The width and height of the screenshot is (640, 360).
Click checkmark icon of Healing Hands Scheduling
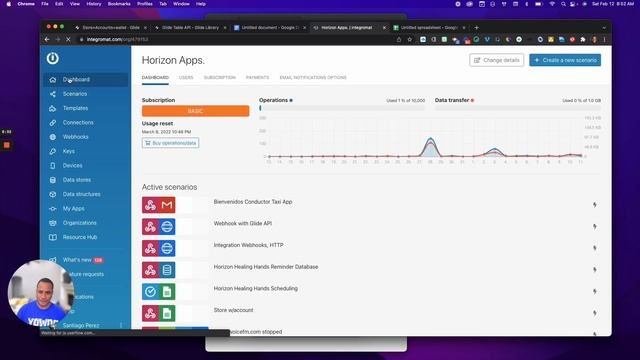[x=150, y=291]
